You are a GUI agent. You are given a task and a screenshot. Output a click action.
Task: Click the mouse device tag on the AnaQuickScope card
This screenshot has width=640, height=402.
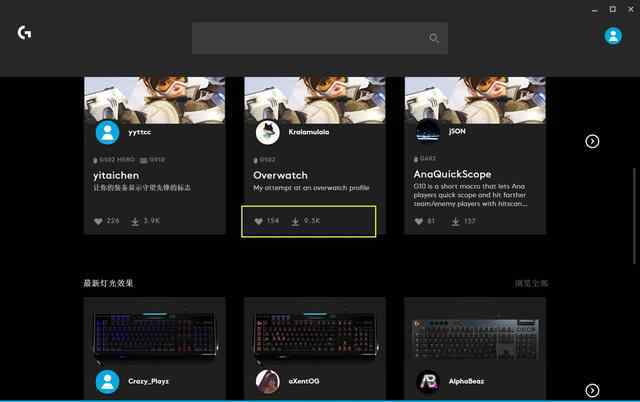point(425,159)
